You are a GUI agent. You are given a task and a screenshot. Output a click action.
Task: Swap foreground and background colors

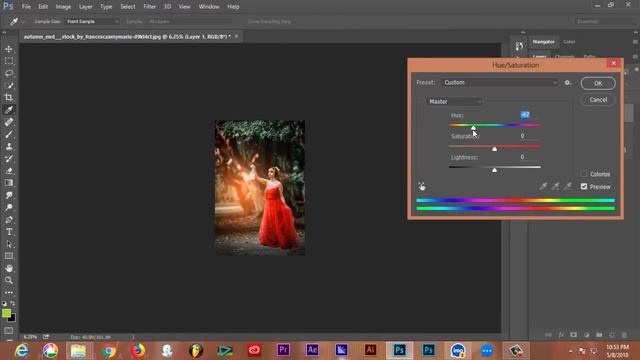(13, 304)
